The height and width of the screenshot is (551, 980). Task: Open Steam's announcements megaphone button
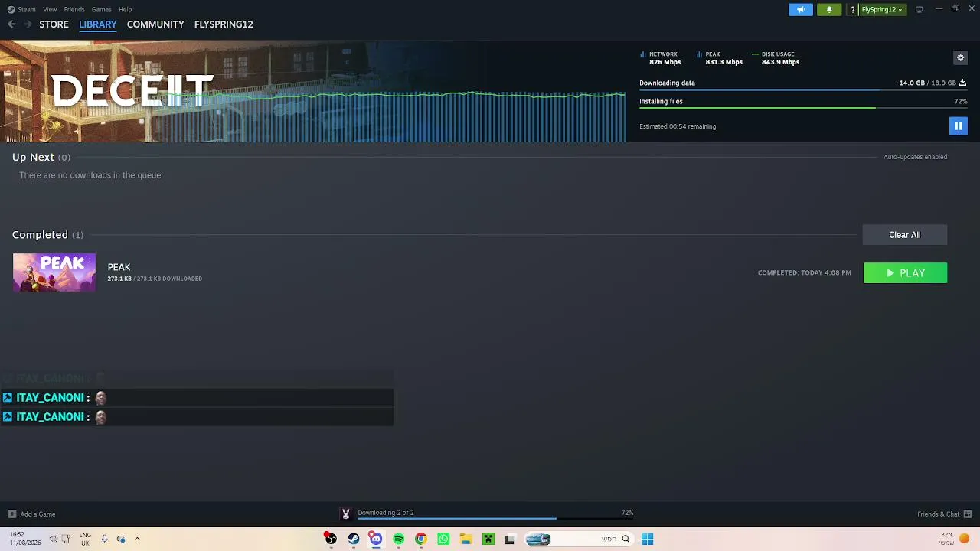click(800, 10)
